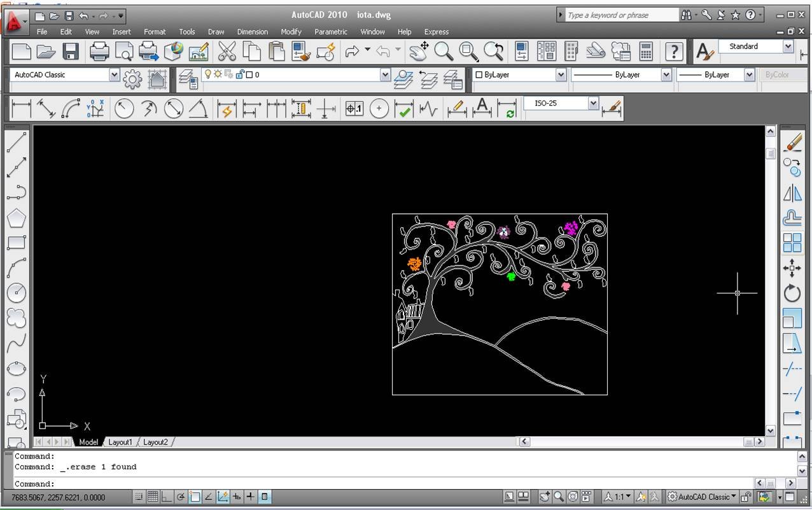Click the Save floppy disk icon
Image resolution: width=812 pixels, height=510 pixels.
71,51
